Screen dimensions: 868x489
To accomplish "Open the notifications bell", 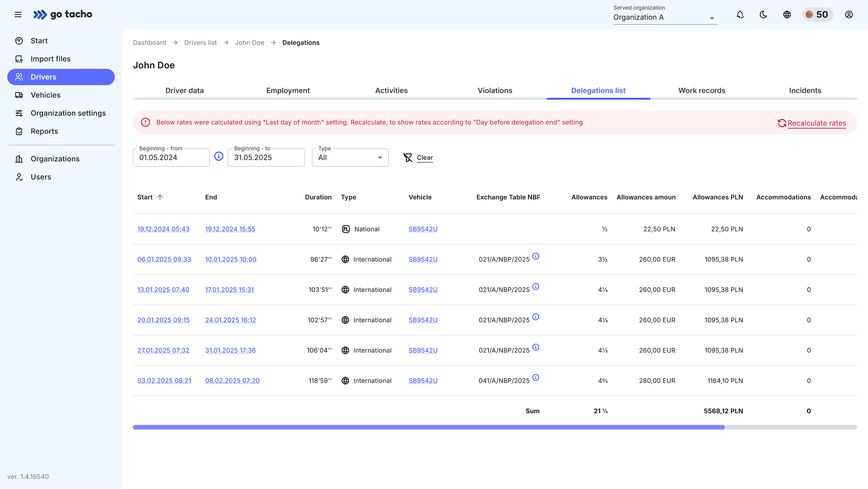I will click(x=740, y=14).
